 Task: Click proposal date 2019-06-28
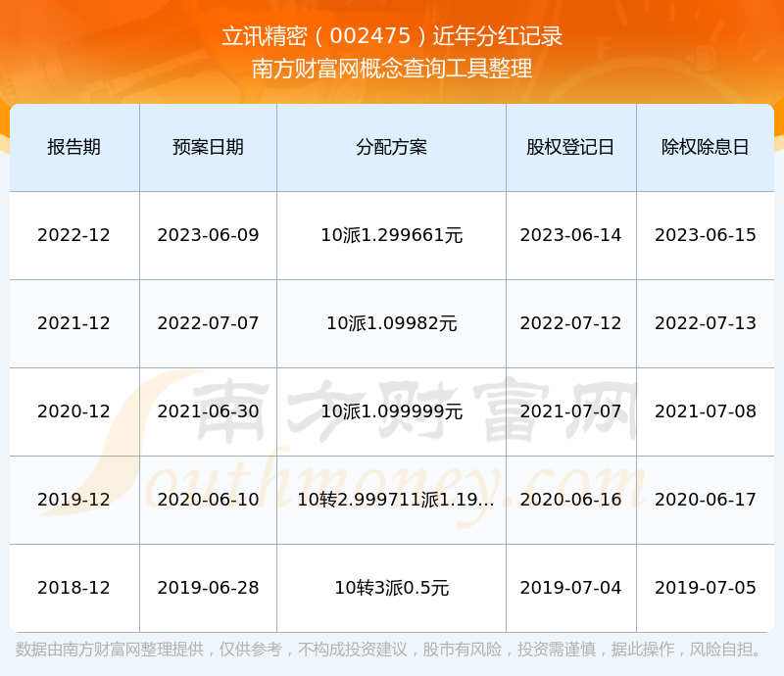(x=208, y=588)
